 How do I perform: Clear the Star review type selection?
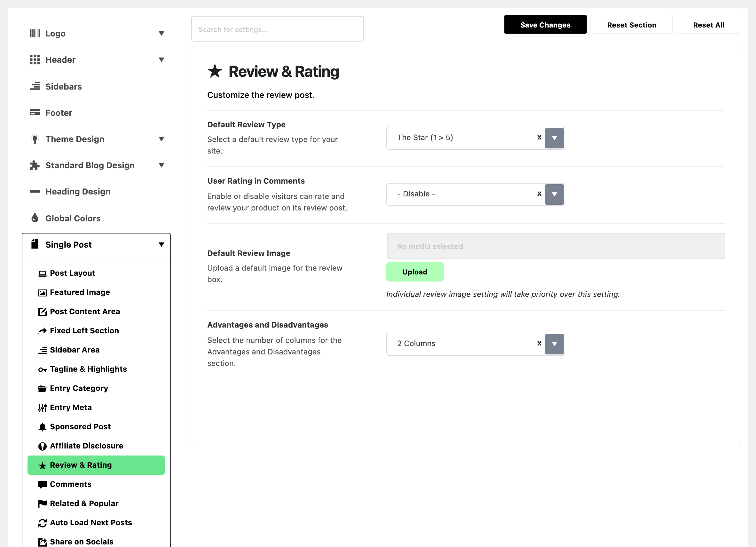click(x=539, y=137)
